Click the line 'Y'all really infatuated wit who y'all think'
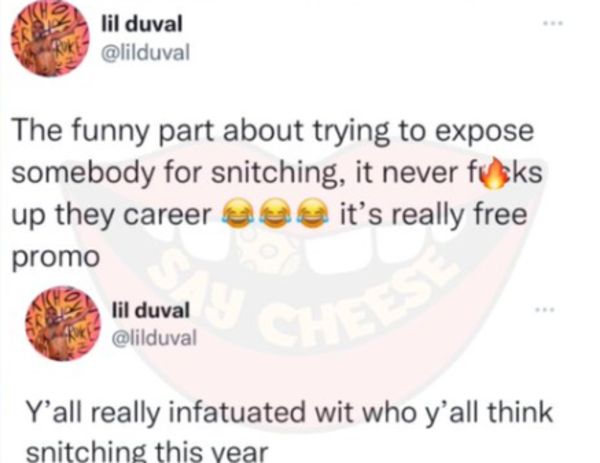Viewport: 600px width, 463px height. (289, 414)
